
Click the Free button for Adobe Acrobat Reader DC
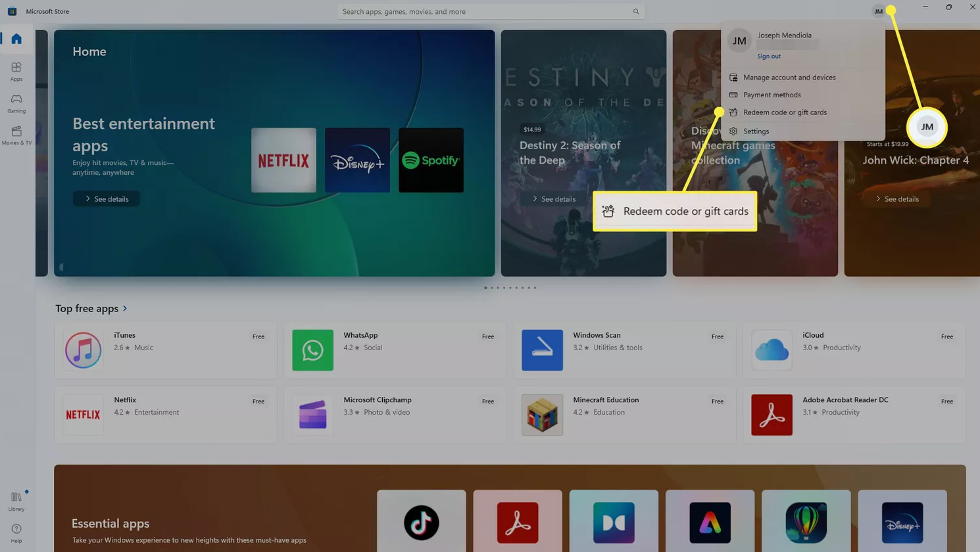pyautogui.click(x=947, y=402)
